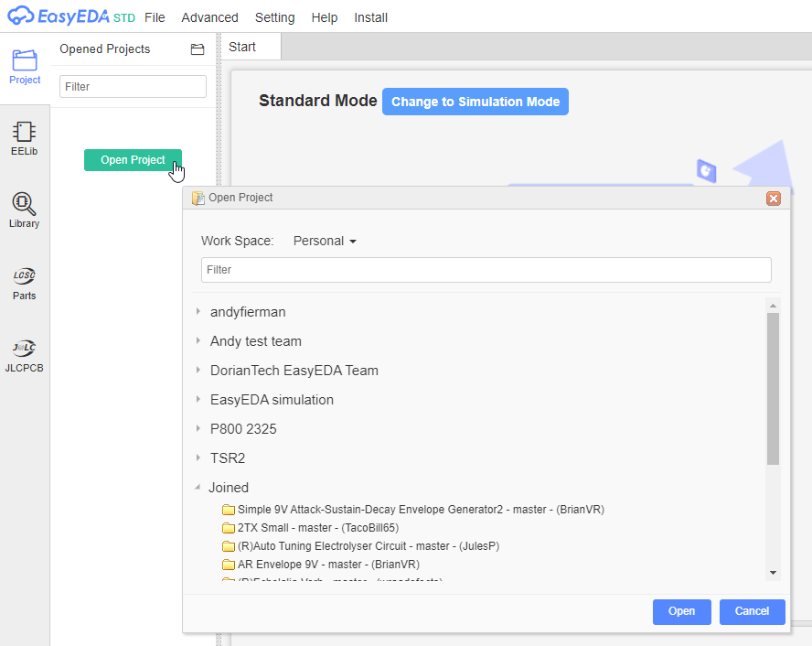Close the Open Project dialog

coord(774,199)
